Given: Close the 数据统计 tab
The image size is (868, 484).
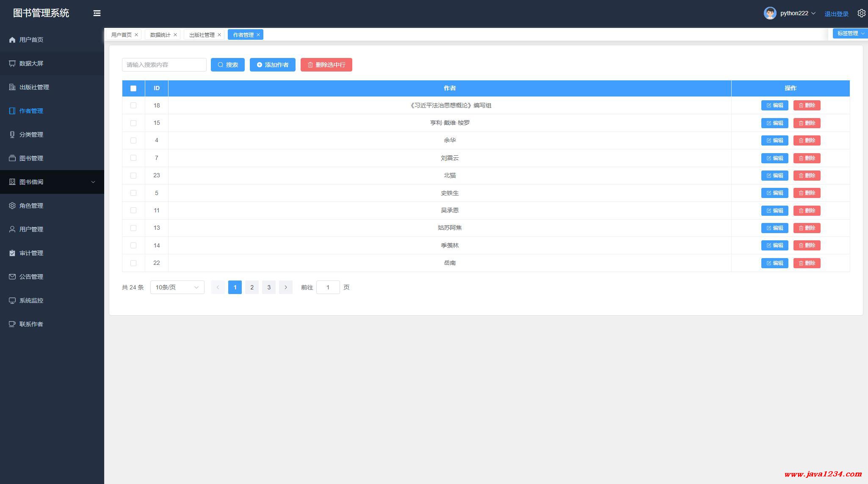Looking at the screenshot, I should (x=175, y=35).
